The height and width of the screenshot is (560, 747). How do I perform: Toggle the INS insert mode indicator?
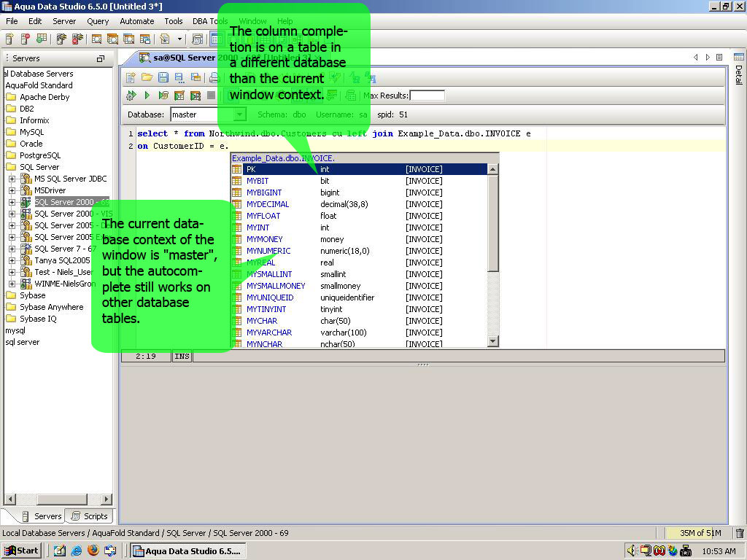click(182, 356)
